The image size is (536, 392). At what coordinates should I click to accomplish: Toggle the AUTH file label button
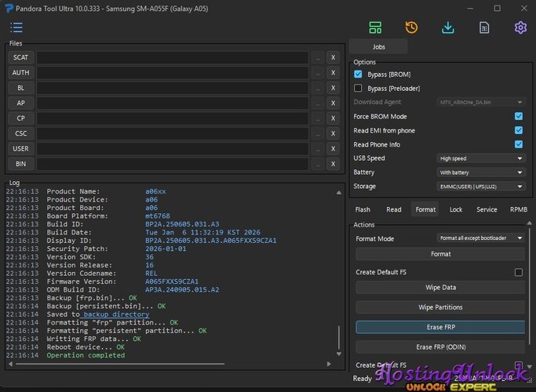(21, 73)
